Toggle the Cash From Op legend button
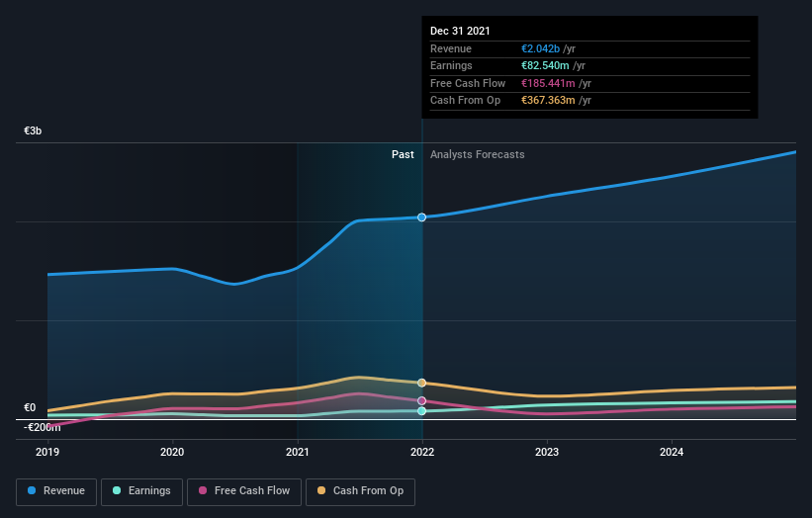Screen dimensions: 812x518 pos(360,491)
